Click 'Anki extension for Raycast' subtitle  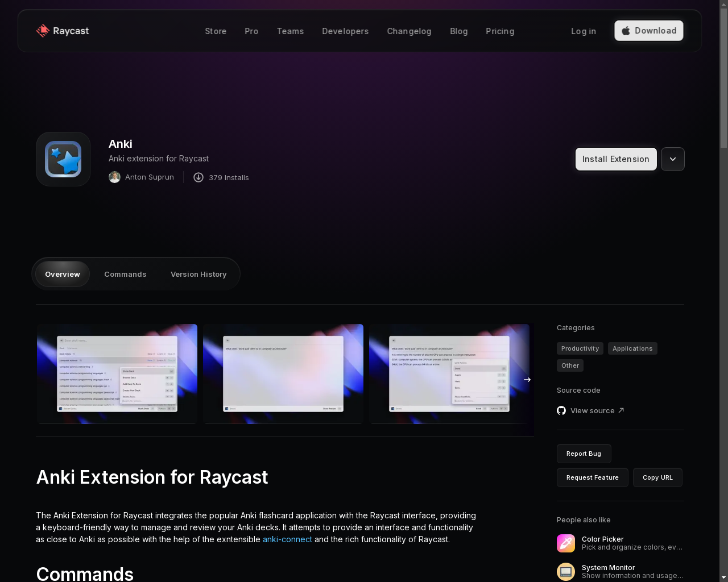pyautogui.click(x=159, y=159)
